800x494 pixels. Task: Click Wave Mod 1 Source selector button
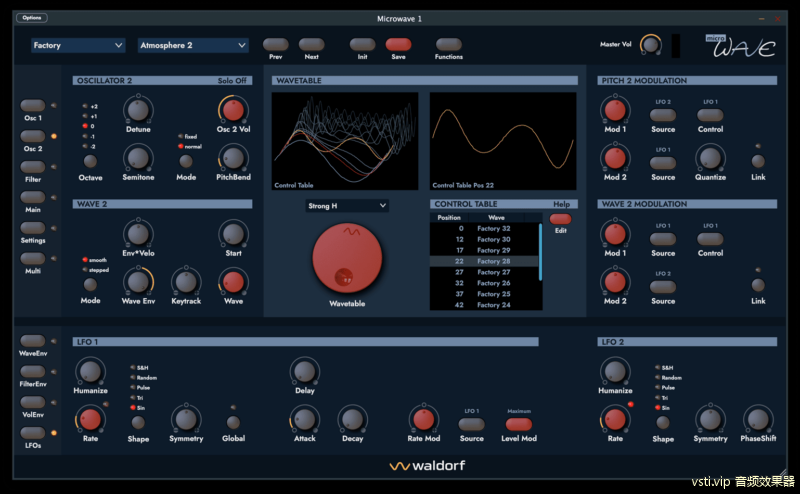coord(663,239)
